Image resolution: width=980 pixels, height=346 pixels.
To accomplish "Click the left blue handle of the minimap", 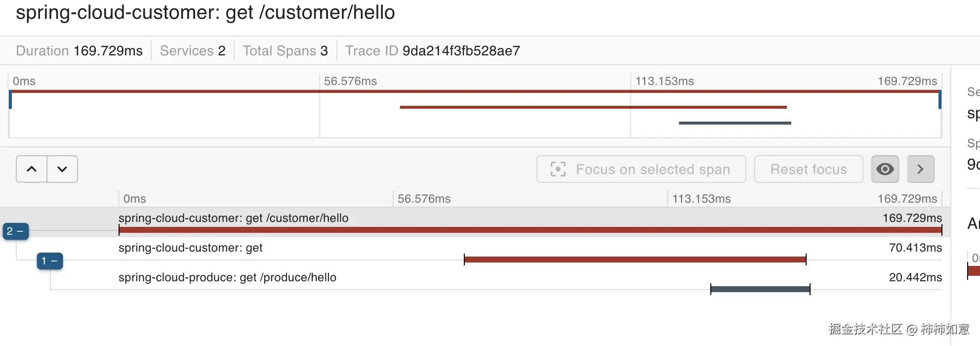I will [x=10, y=100].
